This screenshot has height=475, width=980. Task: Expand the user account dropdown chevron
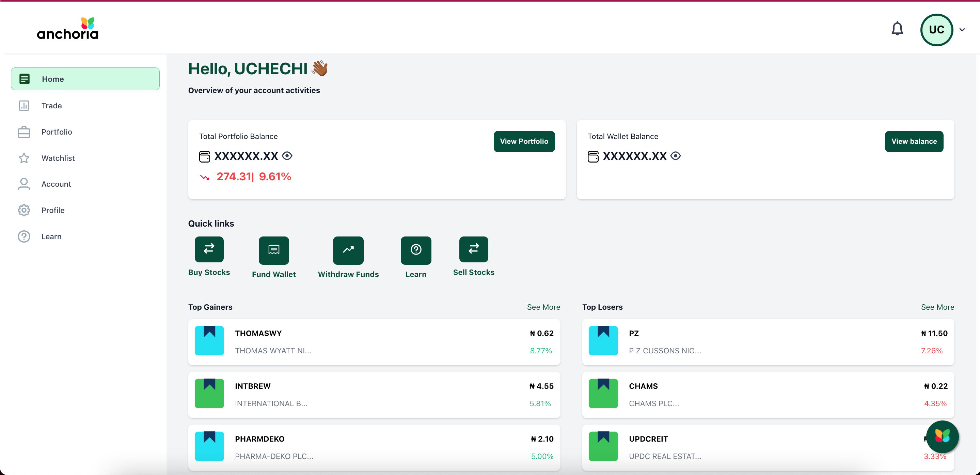click(x=962, y=30)
